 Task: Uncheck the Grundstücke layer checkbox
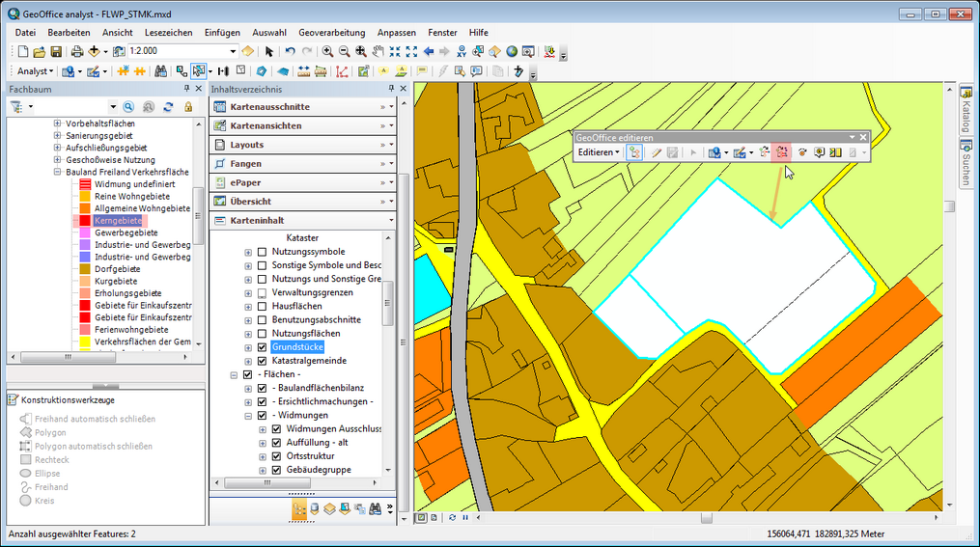pos(262,347)
